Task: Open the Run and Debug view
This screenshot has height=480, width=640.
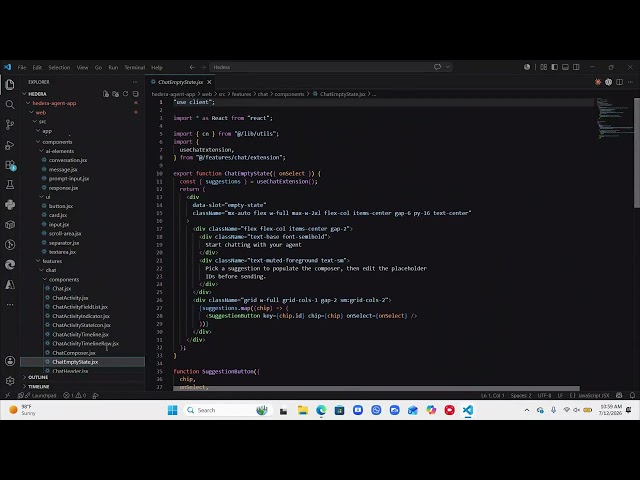Action: tap(10, 145)
